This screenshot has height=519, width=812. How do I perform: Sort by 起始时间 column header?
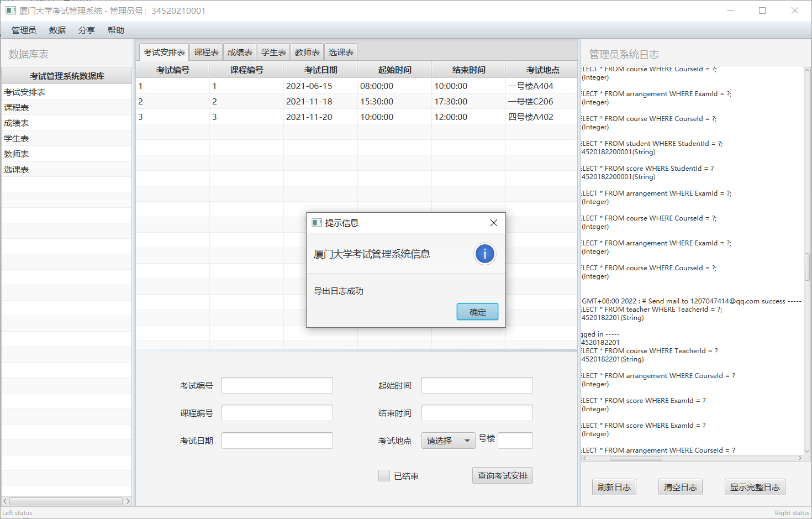point(395,70)
